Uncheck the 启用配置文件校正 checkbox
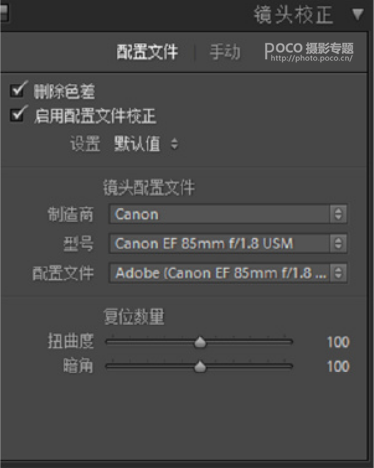 point(17,115)
